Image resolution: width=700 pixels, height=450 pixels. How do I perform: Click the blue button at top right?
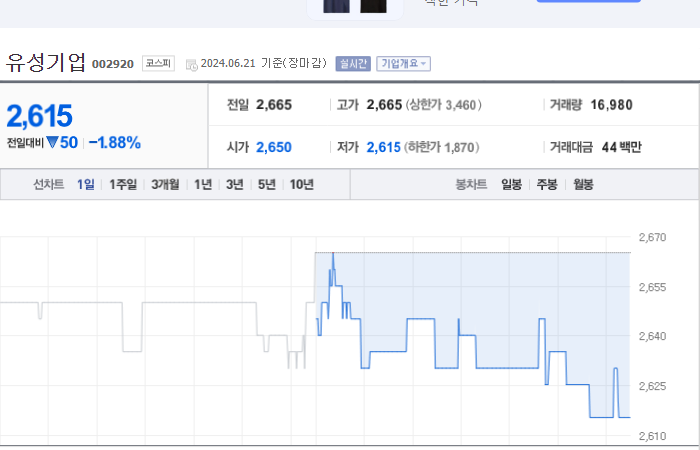tap(588, 1)
